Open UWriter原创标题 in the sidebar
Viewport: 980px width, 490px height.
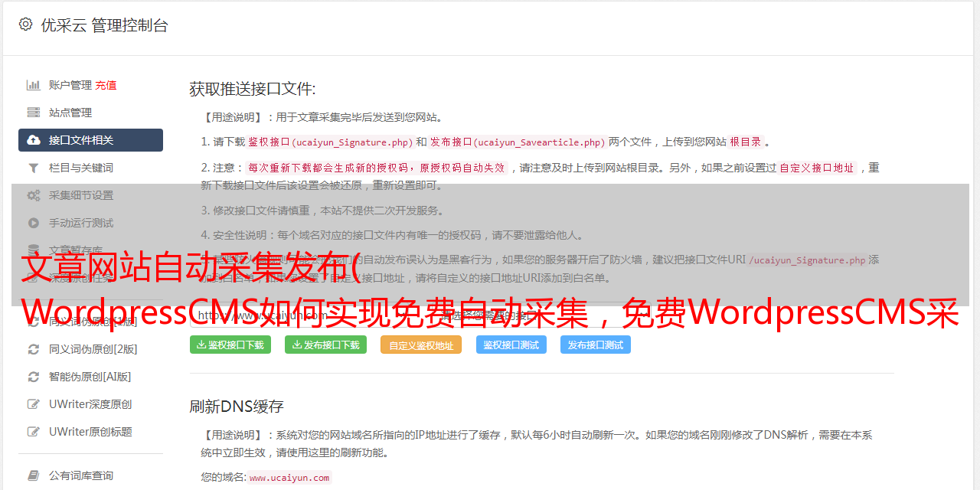click(90, 432)
